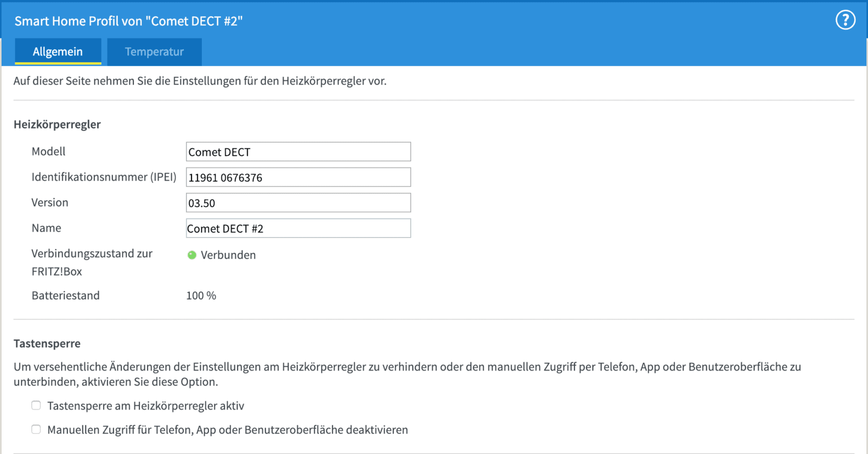
Task: Click the Modell field showing Comet DECT
Action: 298,152
